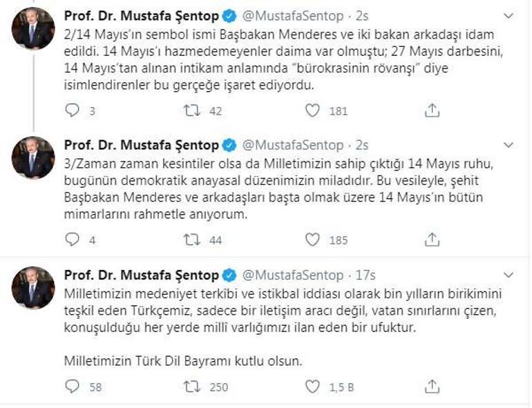The width and height of the screenshot is (532, 408).
Task: Open profile photo on the first tweet
Action: (x=33, y=29)
